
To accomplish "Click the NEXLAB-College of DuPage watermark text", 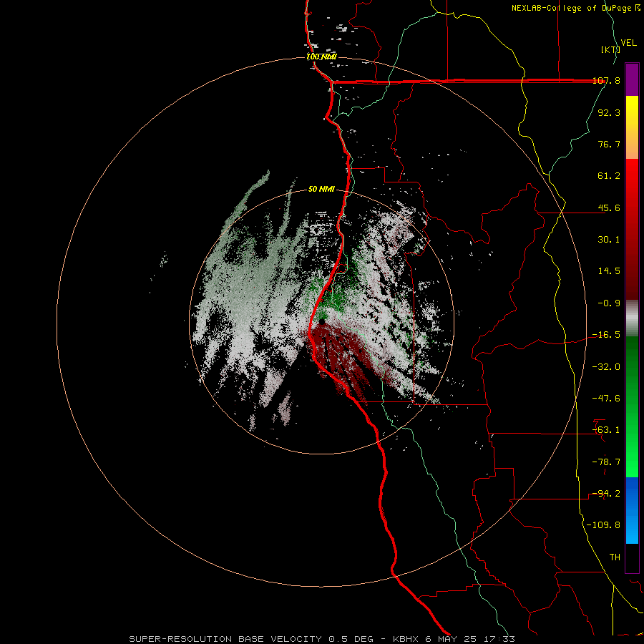I will [x=575, y=8].
